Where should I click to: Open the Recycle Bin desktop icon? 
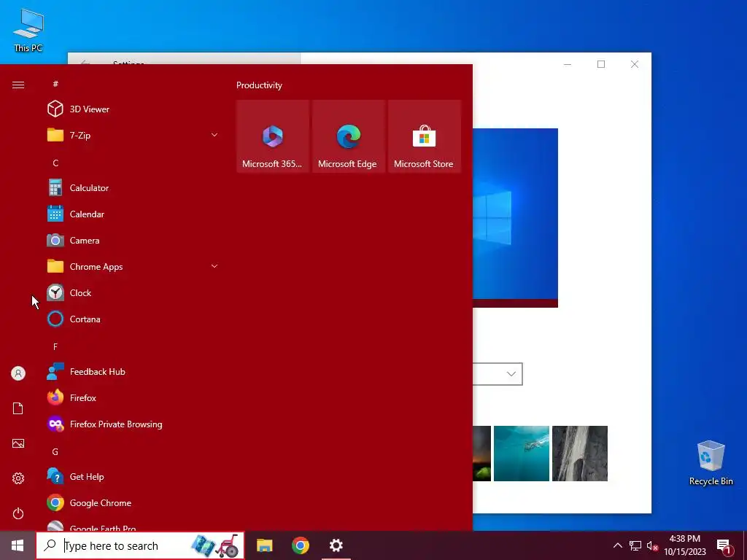tap(711, 463)
